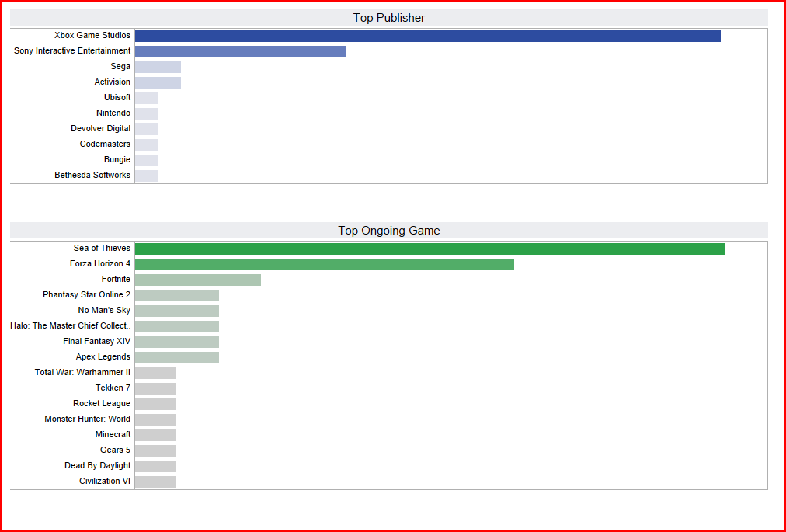Select the Nintendo publisher label
The height and width of the screenshot is (532, 786).
113,113
